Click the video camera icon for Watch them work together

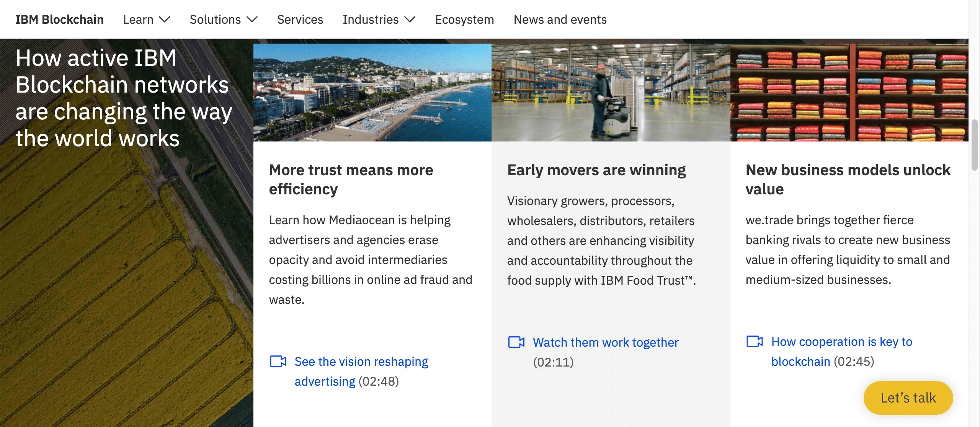[516, 342]
